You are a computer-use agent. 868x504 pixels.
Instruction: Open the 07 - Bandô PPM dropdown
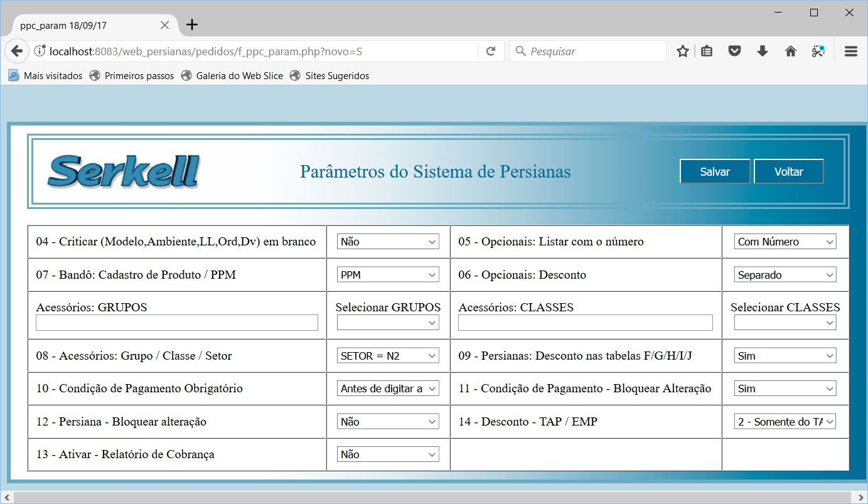click(x=388, y=275)
